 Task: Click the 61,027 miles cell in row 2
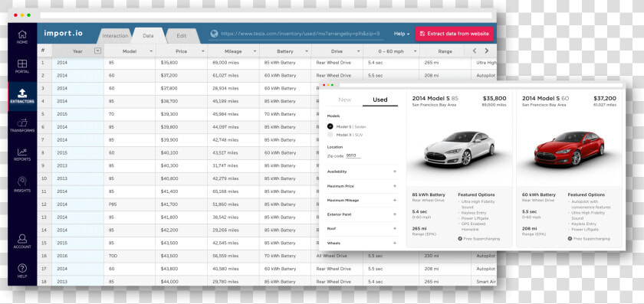click(233, 76)
